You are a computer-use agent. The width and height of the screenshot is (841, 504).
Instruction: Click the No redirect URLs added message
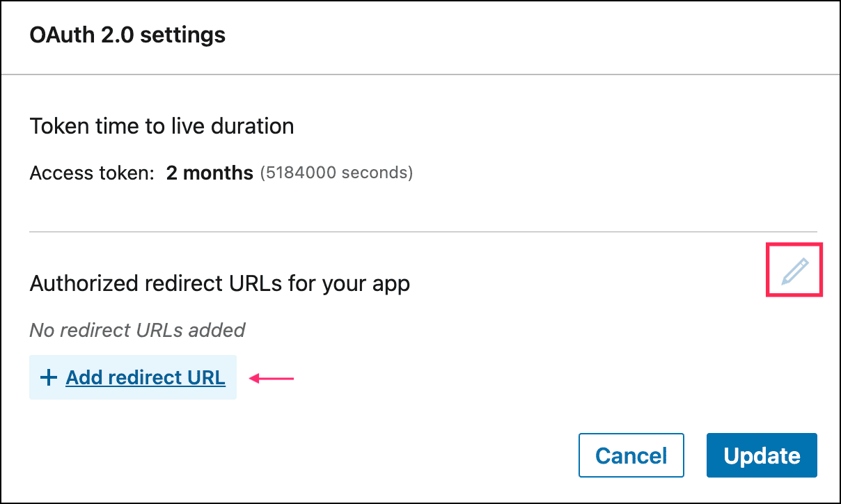[137, 330]
